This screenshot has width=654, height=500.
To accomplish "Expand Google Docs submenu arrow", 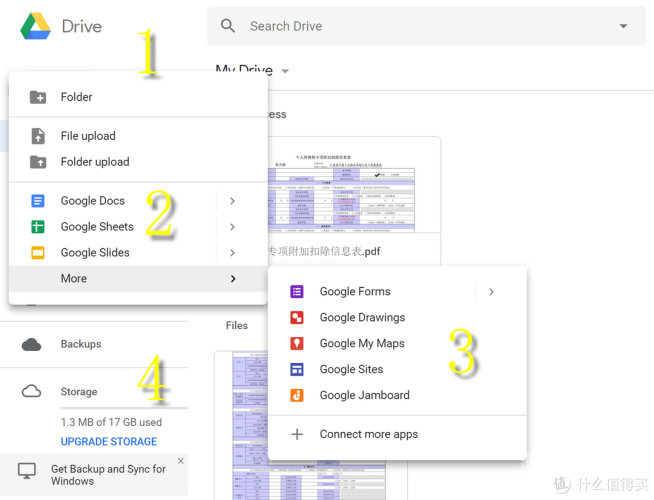I will pos(233,201).
